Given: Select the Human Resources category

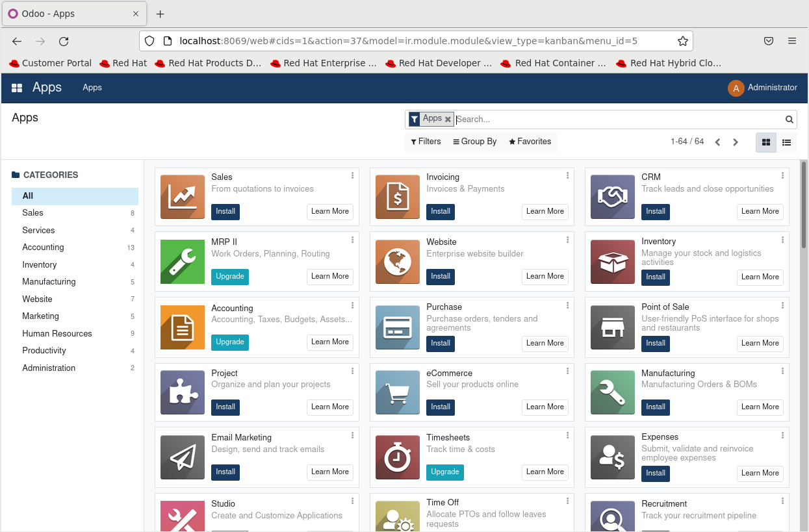Looking at the screenshot, I should click(75, 334).
